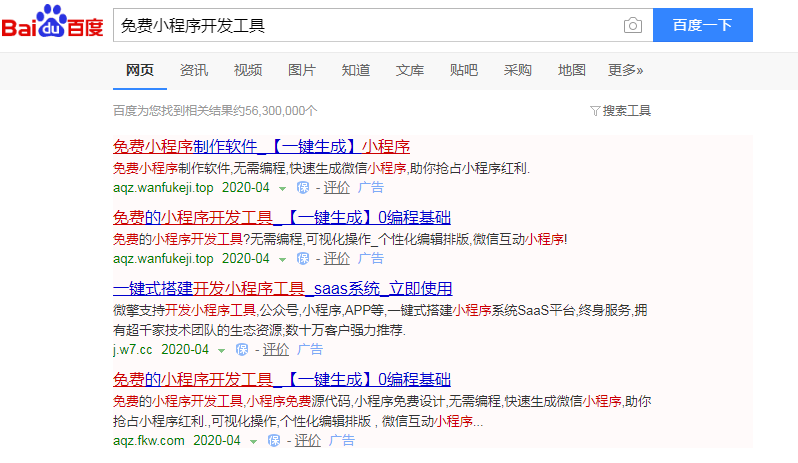The width and height of the screenshot is (798, 463).
Task: Click the aqz.fkw.com URL text
Action: [x=149, y=441]
